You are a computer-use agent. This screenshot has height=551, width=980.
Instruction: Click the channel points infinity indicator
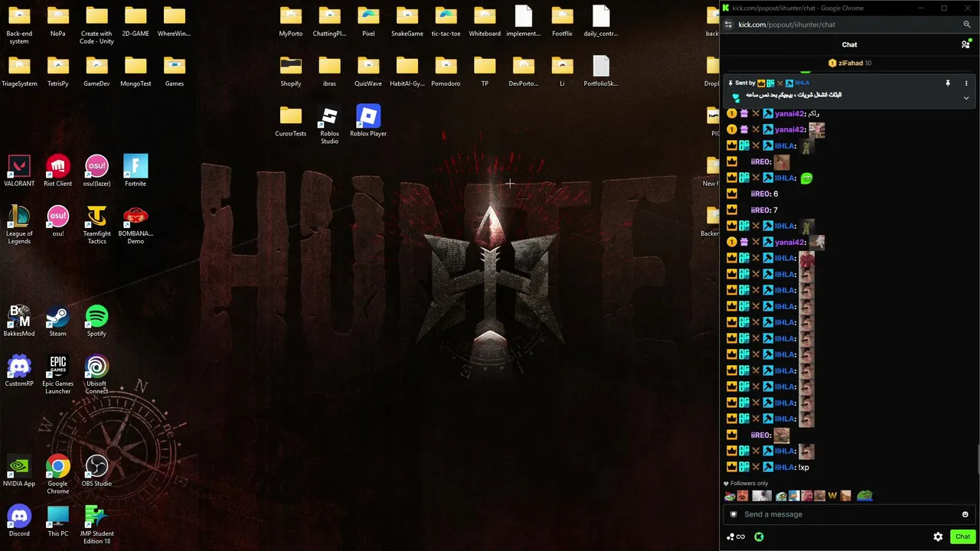click(x=736, y=536)
